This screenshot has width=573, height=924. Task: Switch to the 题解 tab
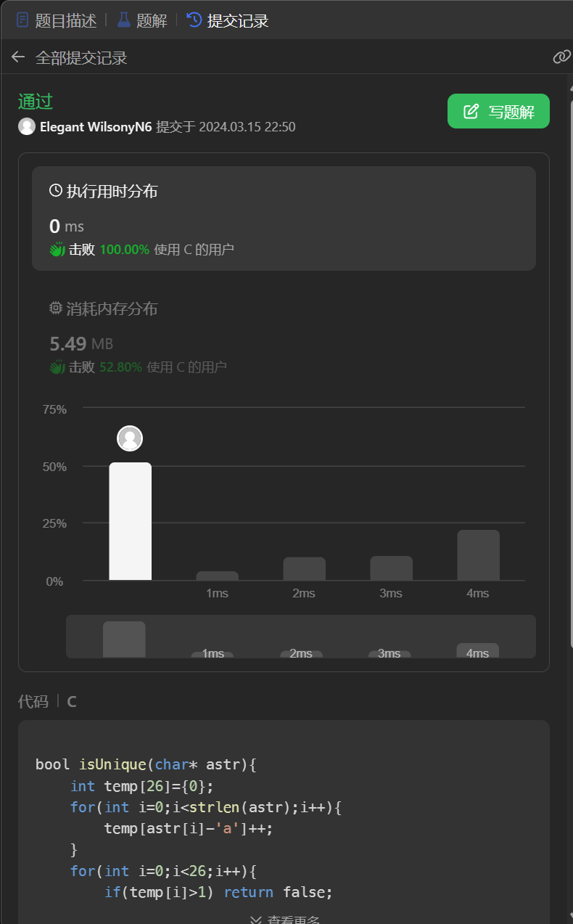click(141, 20)
